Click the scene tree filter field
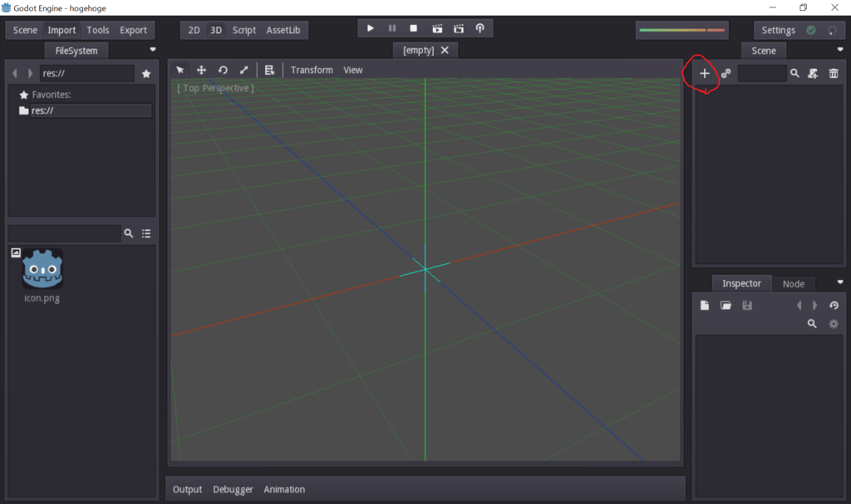This screenshot has width=851, height=504. (762, 73)
